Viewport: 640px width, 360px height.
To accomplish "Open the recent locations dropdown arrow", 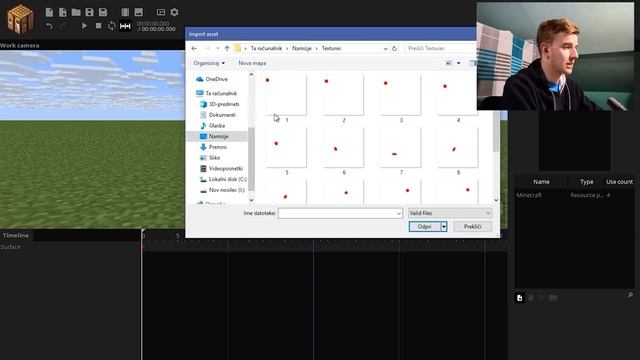I will tap(218, 48).
